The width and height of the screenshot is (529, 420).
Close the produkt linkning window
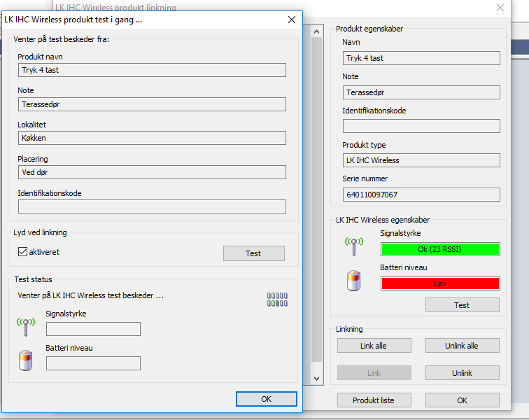click(500, 8)
